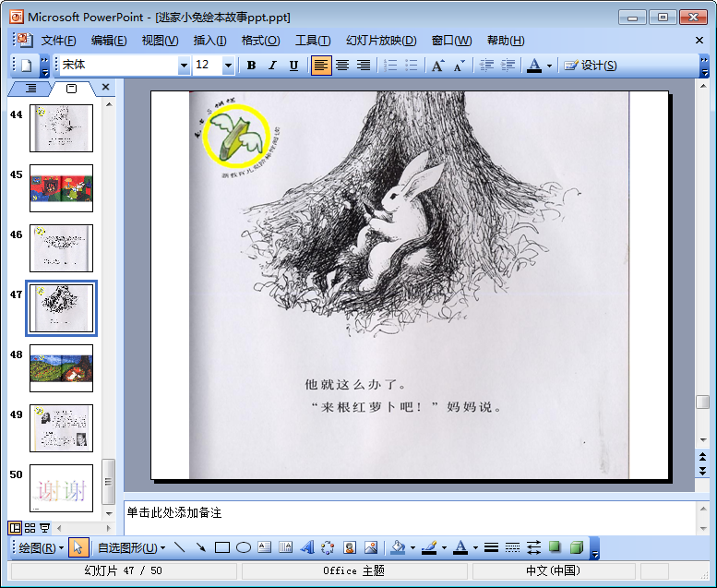Insert a horizontal text box
The width and height of the screenshot is (717, 588).
coord(264,547)
